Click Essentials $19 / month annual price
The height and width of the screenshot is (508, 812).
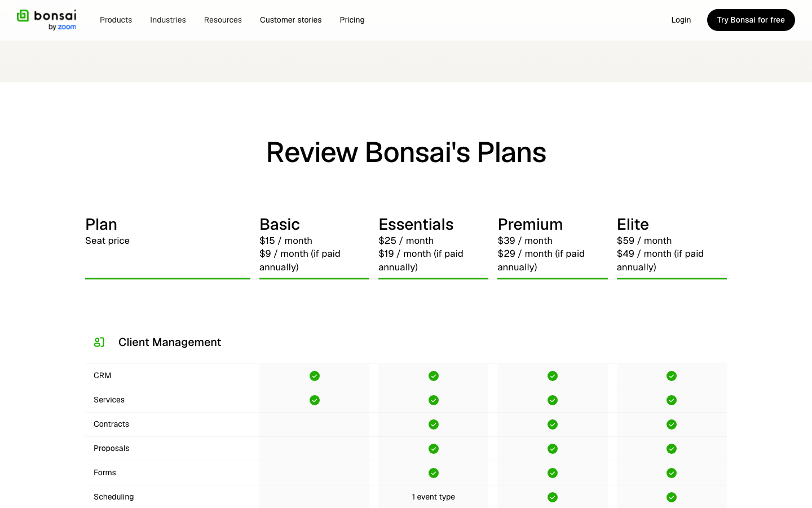pyautogui.click(x=421, y=260)
